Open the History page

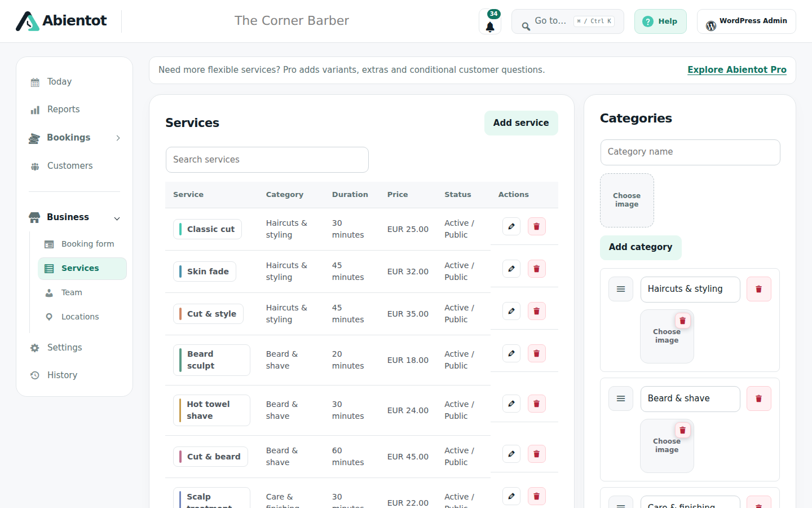point(75,375)
